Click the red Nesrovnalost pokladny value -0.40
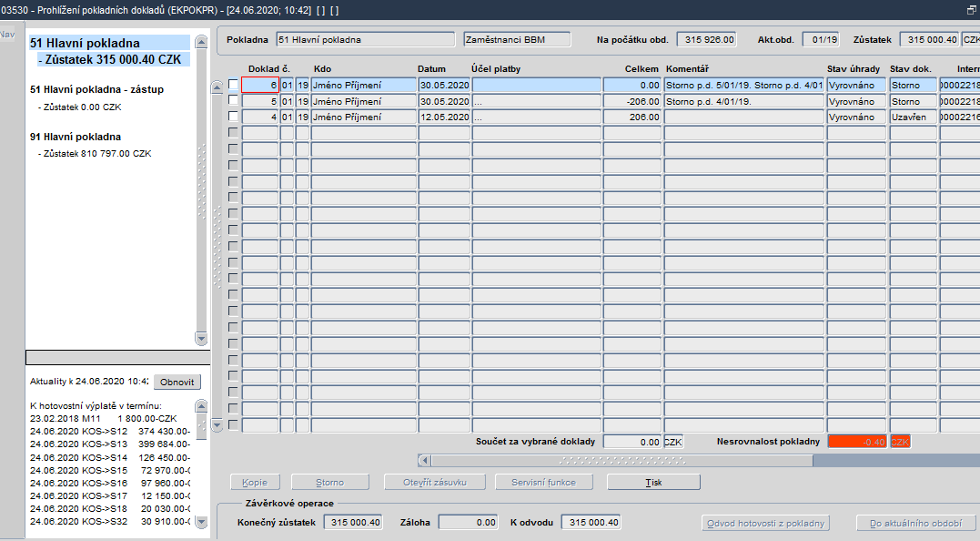Image resolution: width=980 pixels, height=541 pixels. click(857, 442)
